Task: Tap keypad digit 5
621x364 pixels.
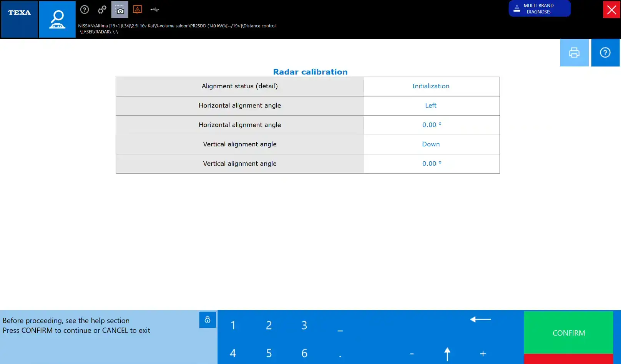Action: (x=269, y=353)
